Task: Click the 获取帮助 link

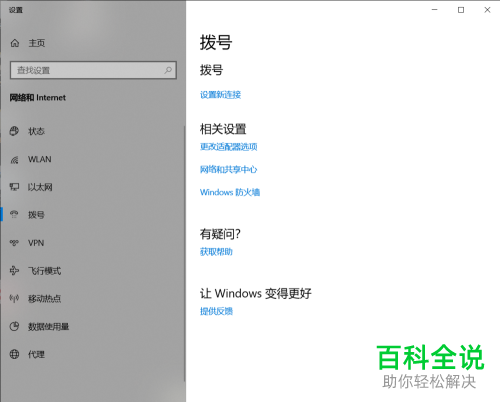Action: 216,252
